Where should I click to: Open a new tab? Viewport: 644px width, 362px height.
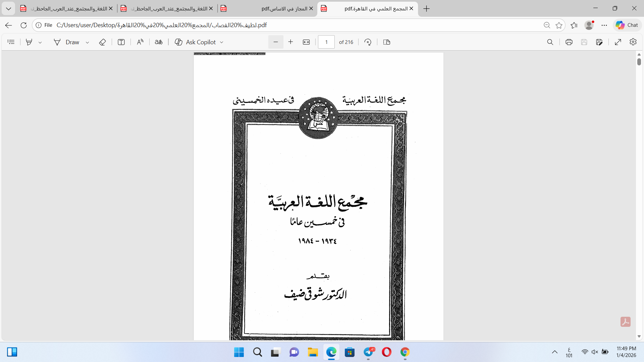tap(427, 9)
